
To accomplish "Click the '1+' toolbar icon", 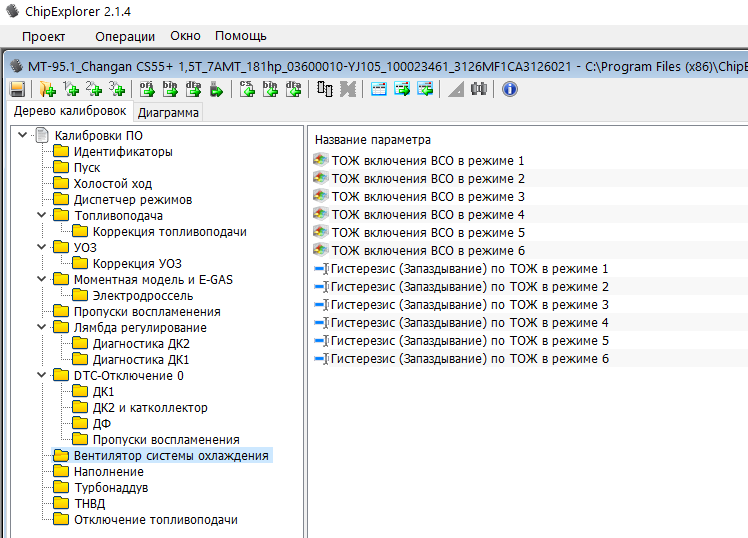I will (x=70, y=89).
